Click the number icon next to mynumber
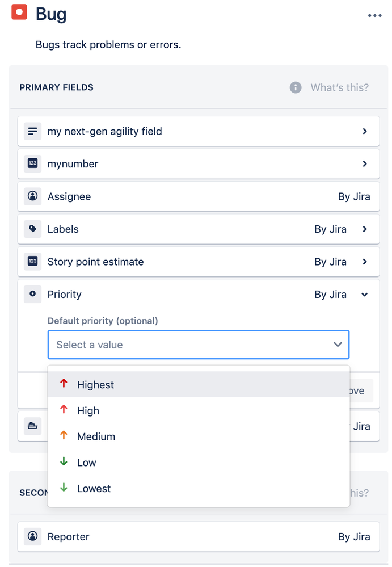Image resolution: width=392 pixels, height=567 pixels. tap(33, 163)
